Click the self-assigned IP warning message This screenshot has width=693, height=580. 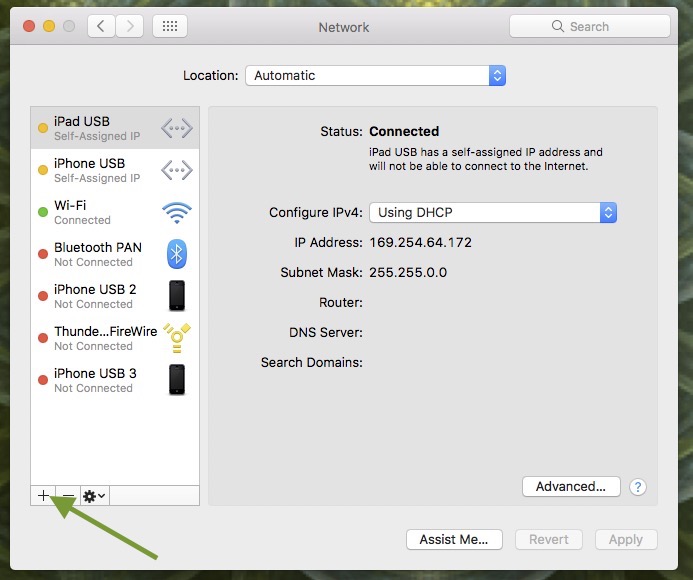tap(486, 159)
